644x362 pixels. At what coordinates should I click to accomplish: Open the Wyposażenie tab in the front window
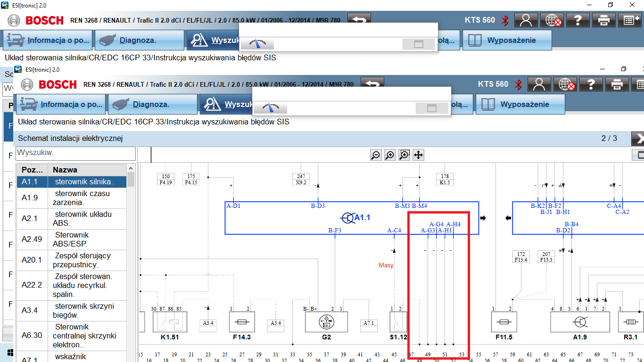point(520,104)
